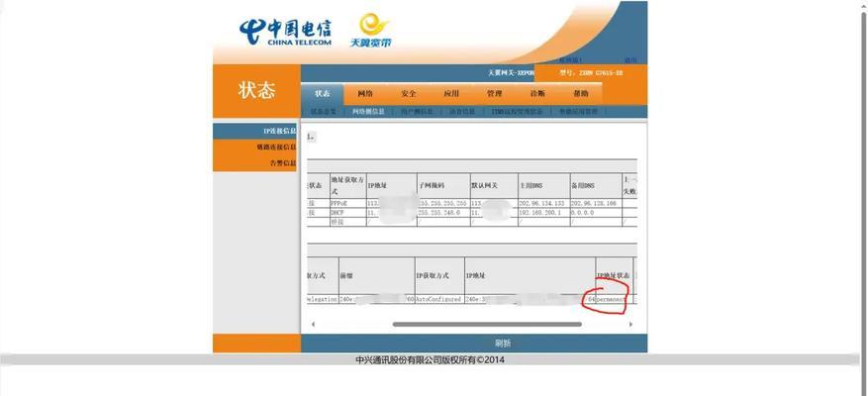Click the 前缀 column header
This screenshot has height=396, width=868.
tap(376, 275)
